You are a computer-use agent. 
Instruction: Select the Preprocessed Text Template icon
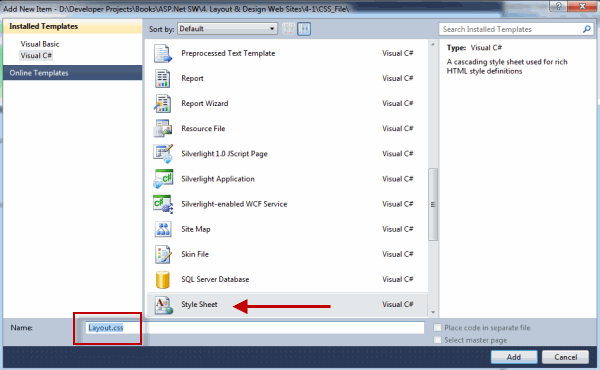163,53
